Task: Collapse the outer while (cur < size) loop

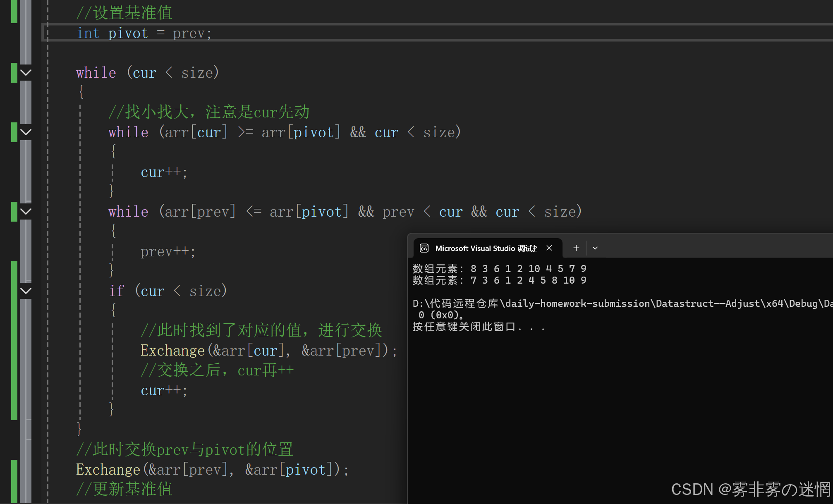Action: (x=26, y=73)
